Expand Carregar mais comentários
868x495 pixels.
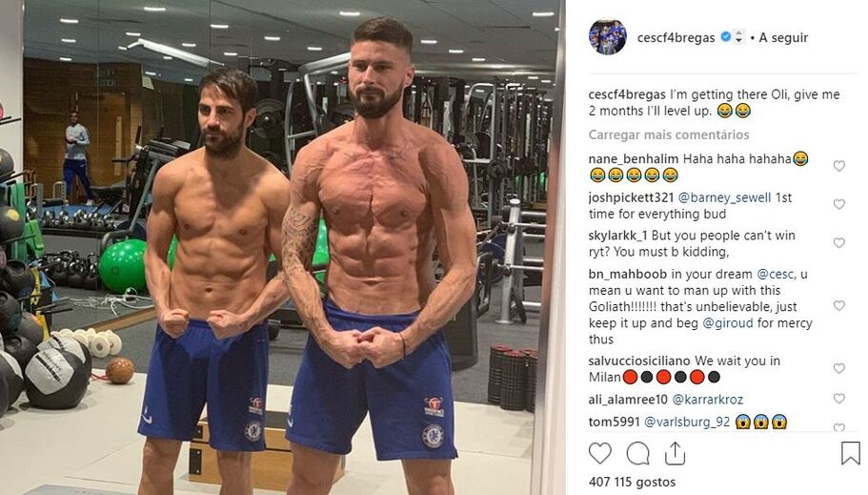(x=669, y=134)
